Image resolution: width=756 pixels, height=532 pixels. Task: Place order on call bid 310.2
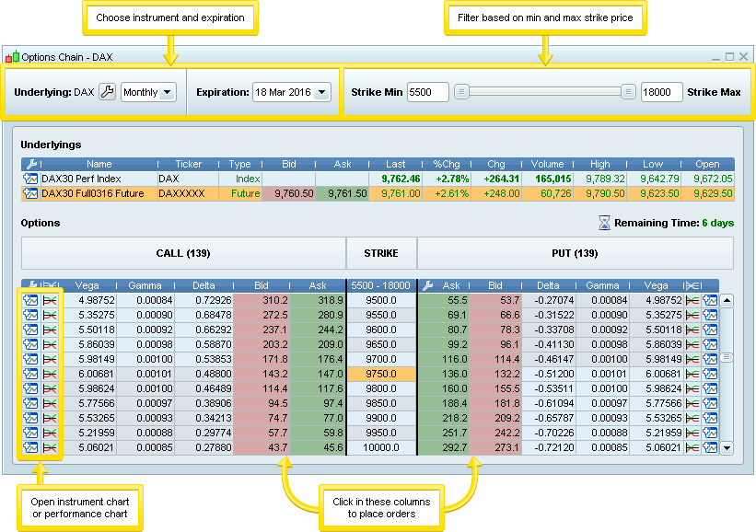(262, 300)
